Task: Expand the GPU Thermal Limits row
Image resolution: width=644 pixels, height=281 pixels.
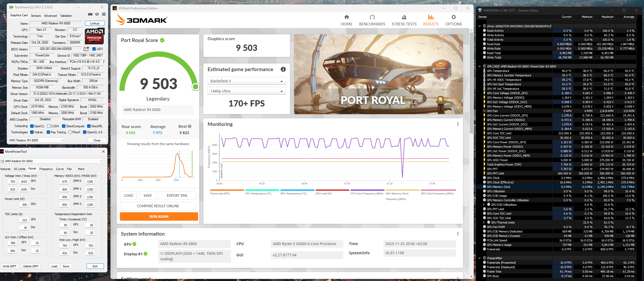Action: pyautogui.click(x=484, y=222)
